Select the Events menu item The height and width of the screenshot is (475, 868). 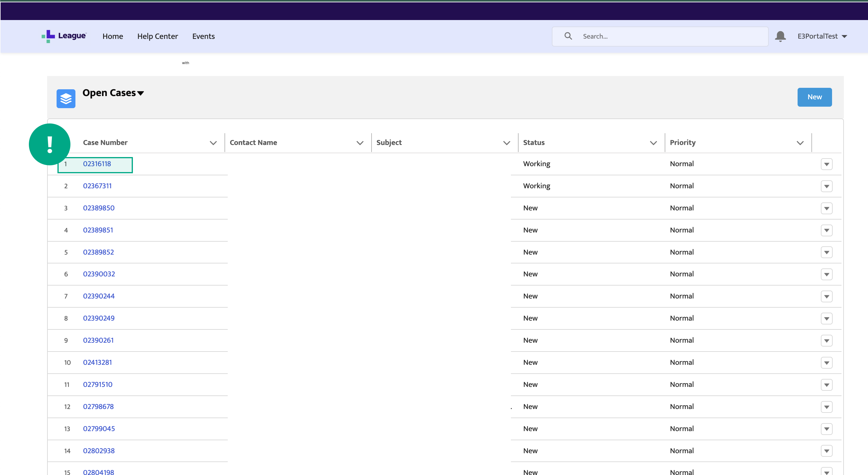(x=204, y=36)
